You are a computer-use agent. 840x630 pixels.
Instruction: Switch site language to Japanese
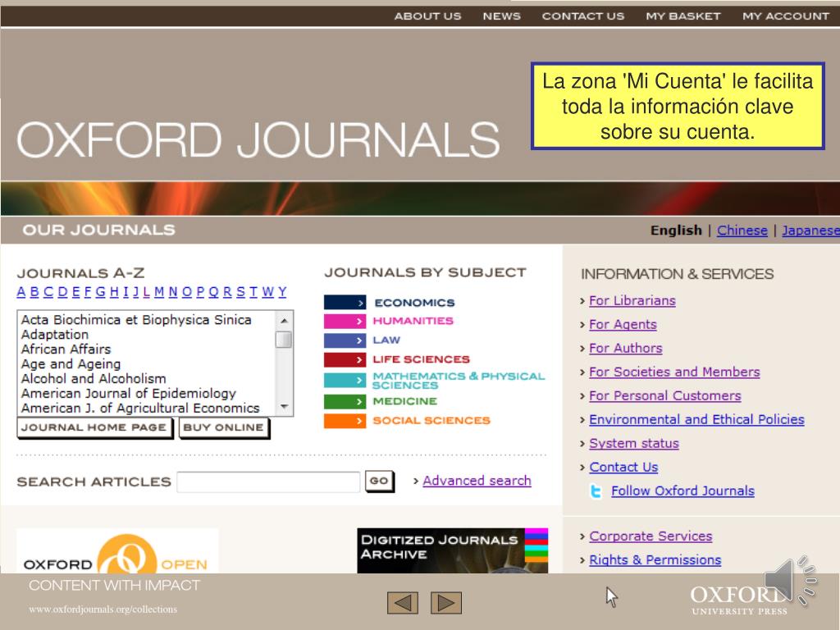pyautogui.click(x=810, y=231)
